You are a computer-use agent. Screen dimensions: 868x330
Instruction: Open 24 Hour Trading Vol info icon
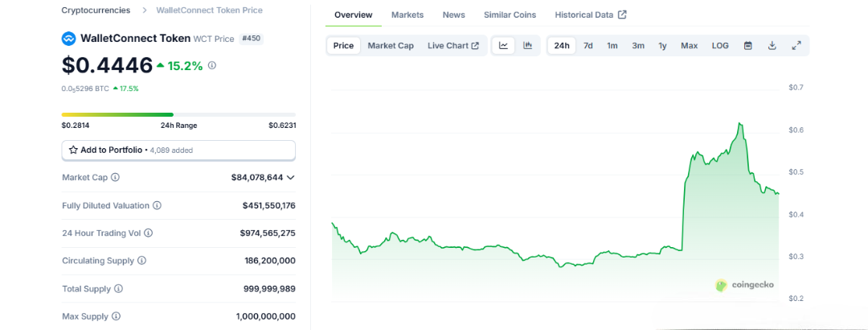pyautogui.click(x=149, y=233)
